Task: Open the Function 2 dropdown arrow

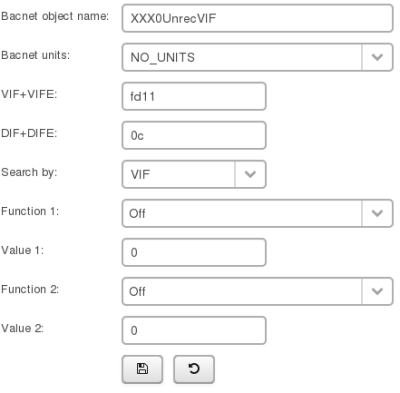Action: pos(377,291)
